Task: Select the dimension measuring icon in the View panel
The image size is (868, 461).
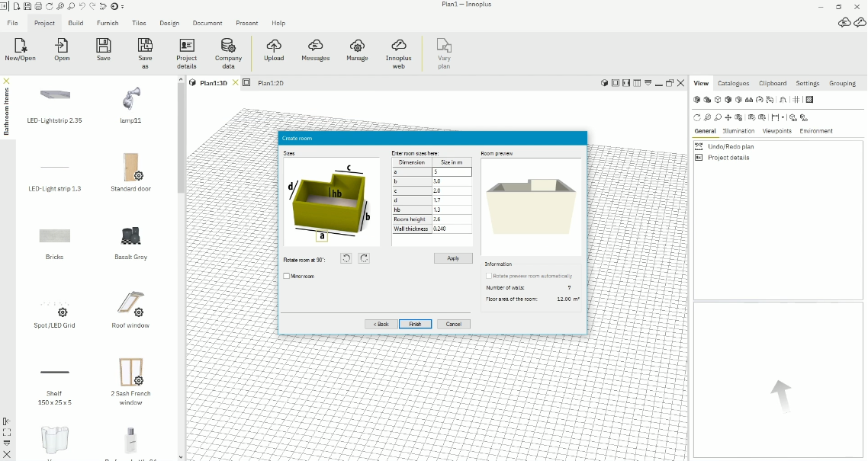Action: tap(775, 117)
